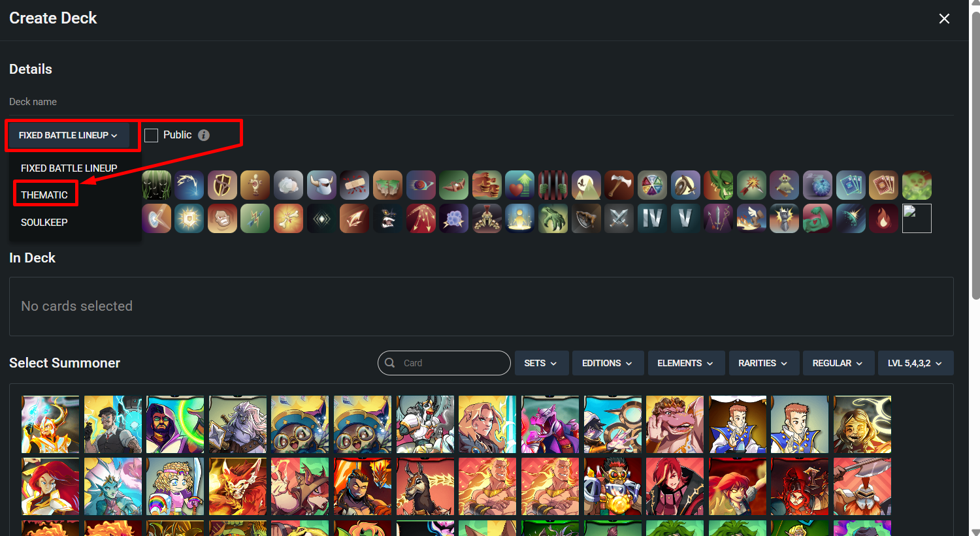This screenshot has height=536, width=980.
Task: Click the info icon next to Public
Action: (x=204, y=135)
